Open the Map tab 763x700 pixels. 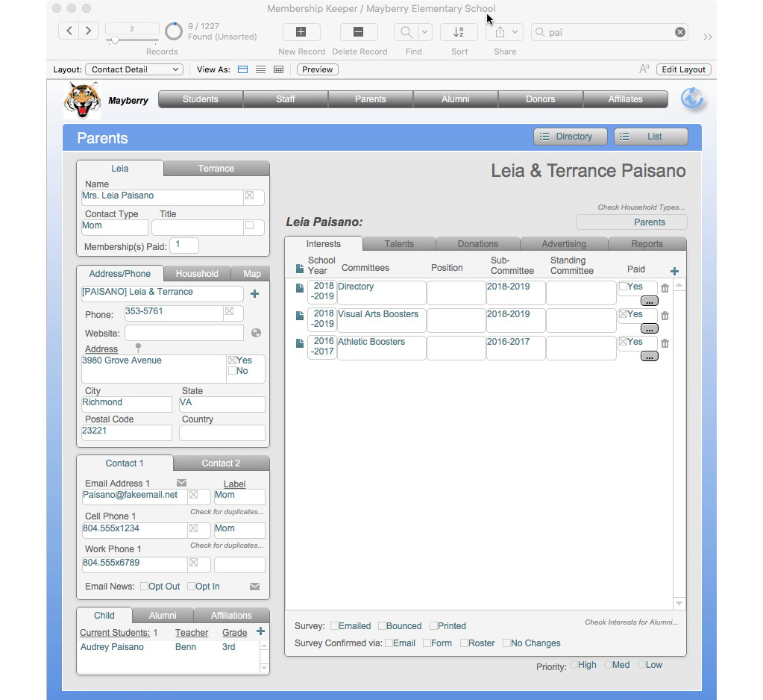(x=251, y=274)
